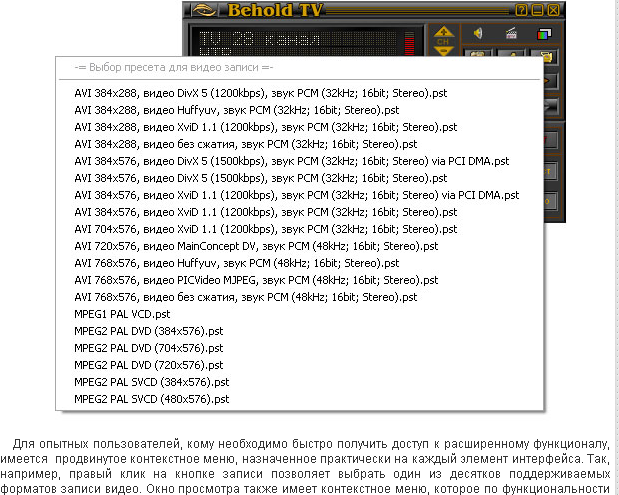619x495 pixels.
Task: Select AVI 720x576 MainConcept DV preset
Action: 256,246
